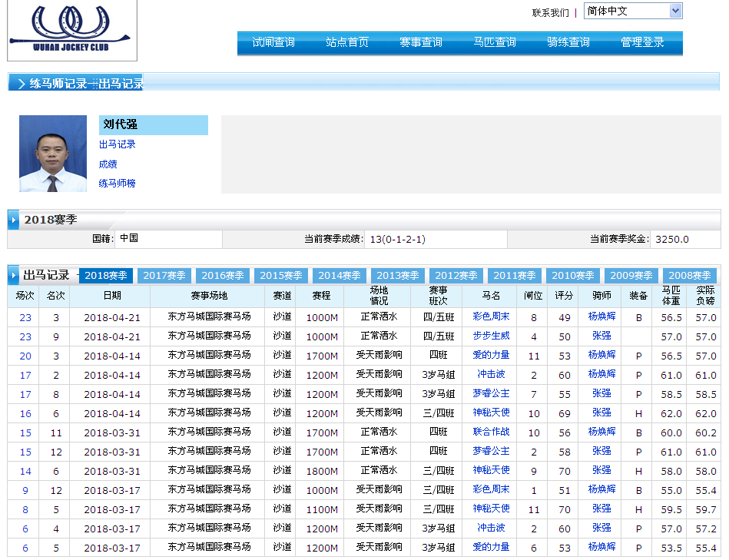
Task: Select the 2013赛季 season tab
Action: pos(398,276)
